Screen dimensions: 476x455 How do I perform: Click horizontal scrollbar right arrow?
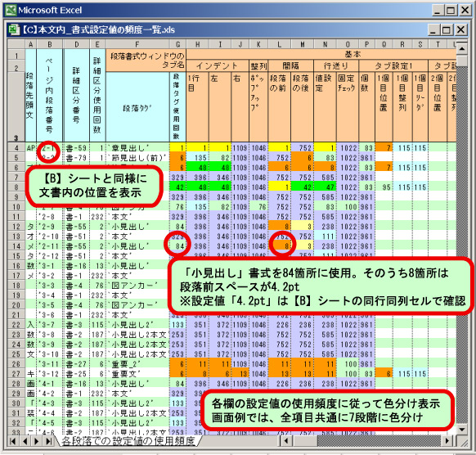(x=447, y=441)
